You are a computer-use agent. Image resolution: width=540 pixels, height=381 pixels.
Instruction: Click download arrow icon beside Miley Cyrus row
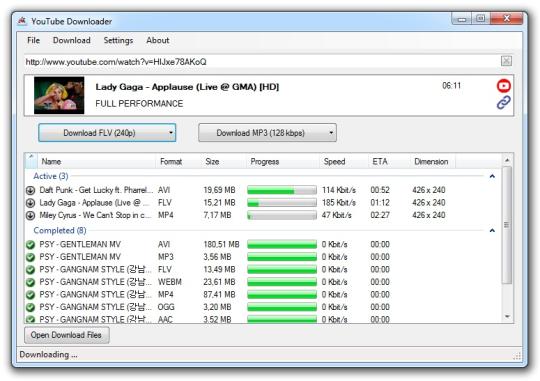(31, 215)
